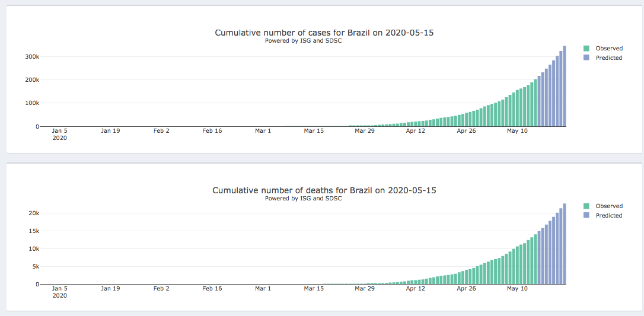The height and width of the screenshot is (316, 644).
Task: Select the cumulative cases chart title
Action: click(324, 33)
